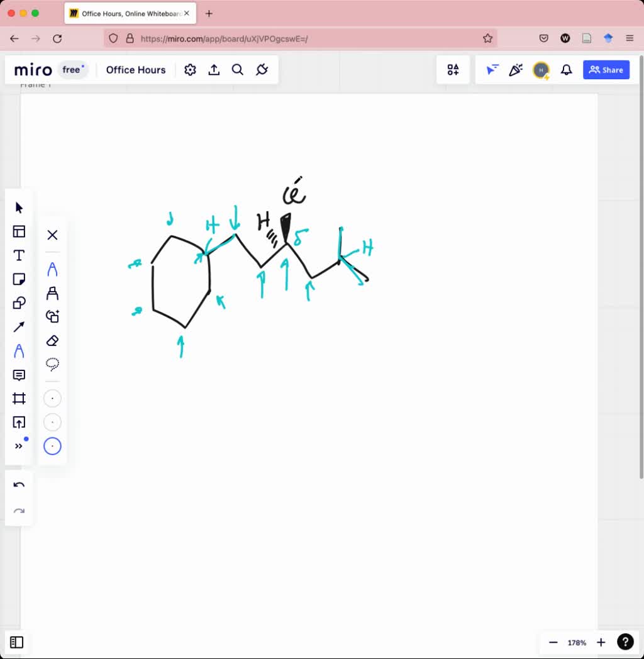The height and width of the screenshot is (659, 644).
Task: Select the Text tool
Action: coord(19,255)
